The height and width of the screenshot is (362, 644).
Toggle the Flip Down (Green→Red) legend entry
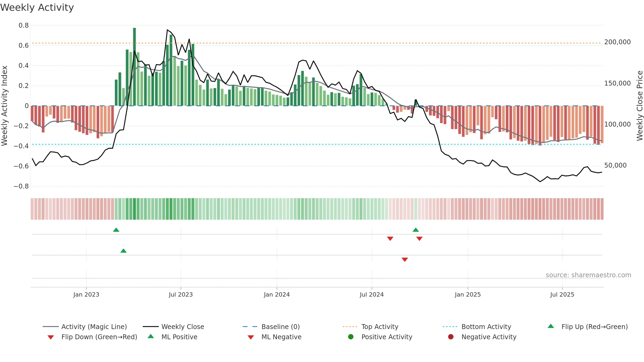(x=92, y=337)
